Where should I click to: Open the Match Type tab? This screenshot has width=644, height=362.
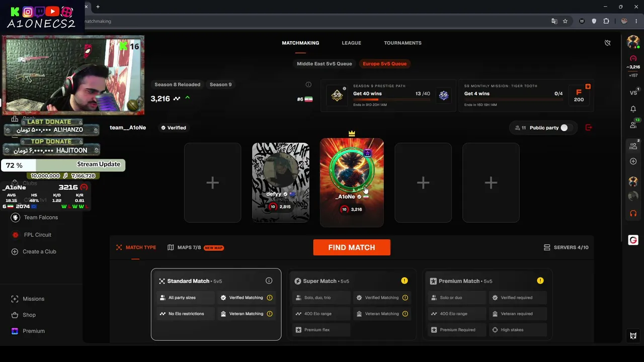tap(136, 247)
